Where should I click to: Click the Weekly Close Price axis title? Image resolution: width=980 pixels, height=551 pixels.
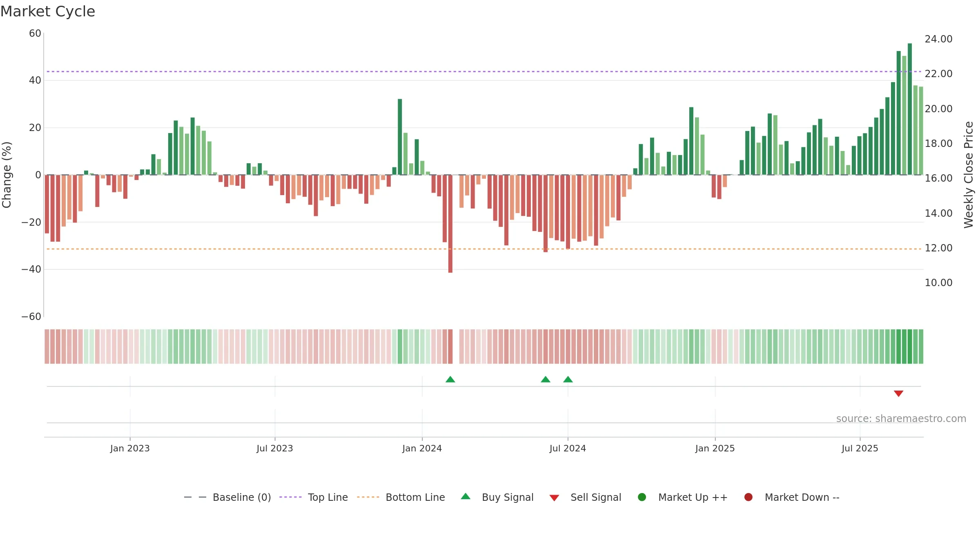(x=969, y=175)
